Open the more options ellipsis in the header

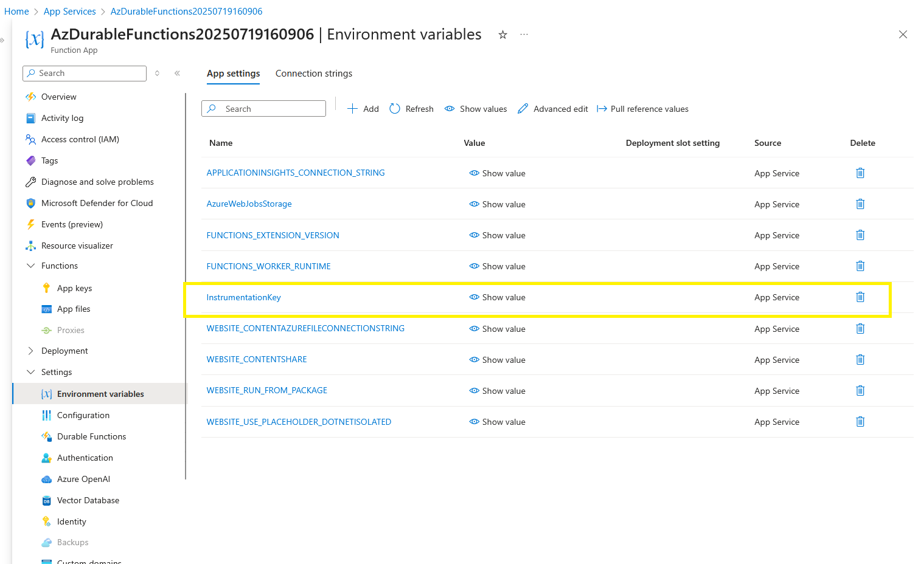(524, 35)
